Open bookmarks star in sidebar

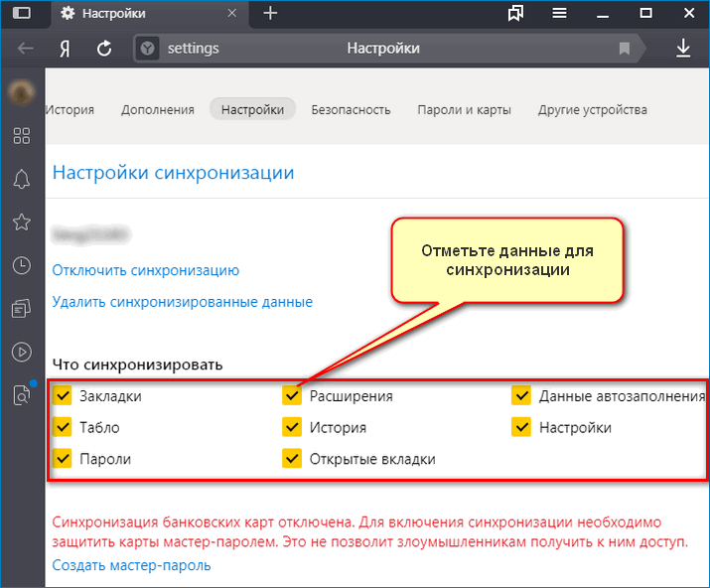click(x=21, y=221)
